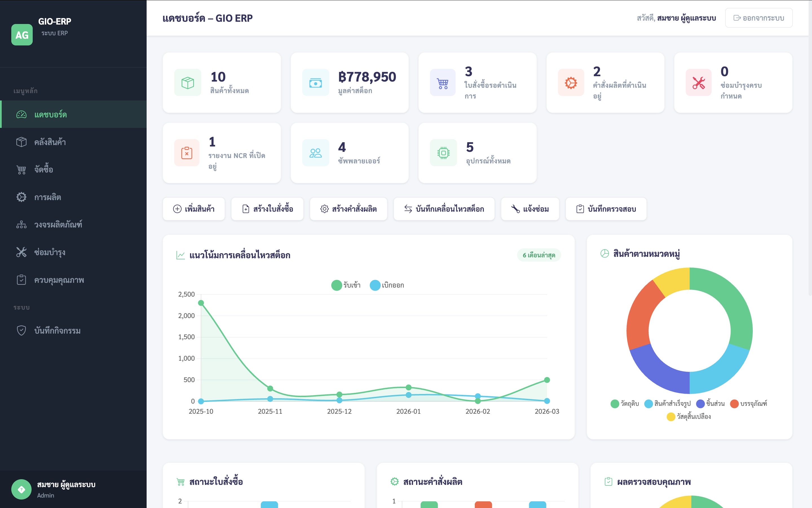Toggle วัตถุดิบ category in donut legend
The height and width of the screenshot is (508, 812).
point(625,404)
